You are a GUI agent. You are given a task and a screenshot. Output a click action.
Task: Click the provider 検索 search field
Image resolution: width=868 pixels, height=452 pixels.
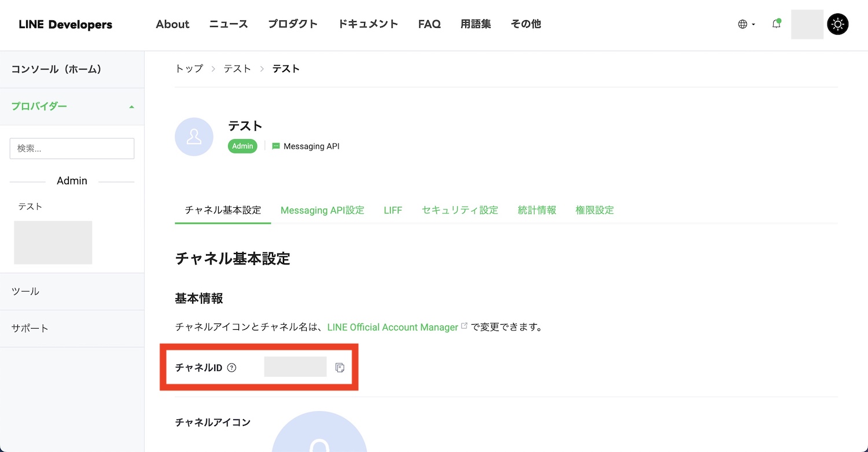[72, 148]
